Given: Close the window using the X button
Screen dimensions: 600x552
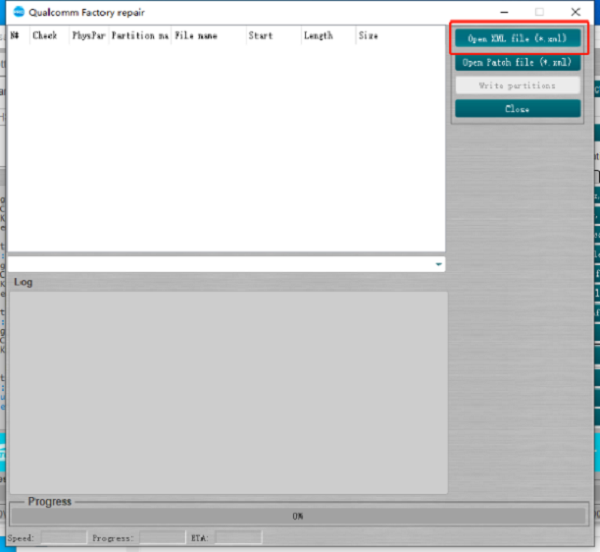Looking at the screenshot, I should (x=576, y=12).
